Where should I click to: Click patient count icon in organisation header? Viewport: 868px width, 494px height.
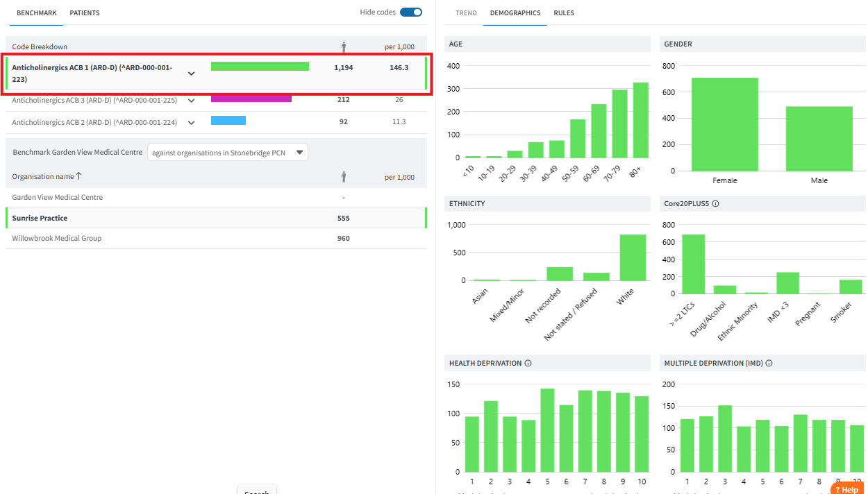tap(344, 177)
